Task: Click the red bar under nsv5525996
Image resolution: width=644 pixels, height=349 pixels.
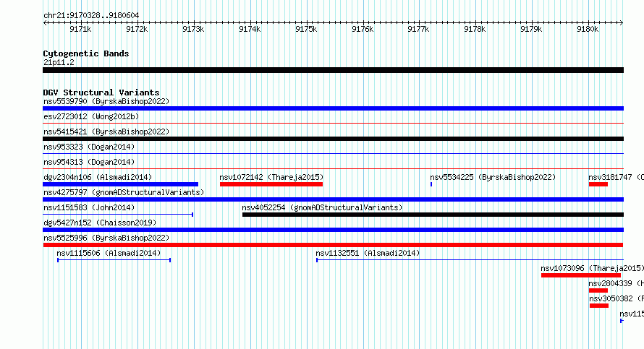Action: (333, 245)
